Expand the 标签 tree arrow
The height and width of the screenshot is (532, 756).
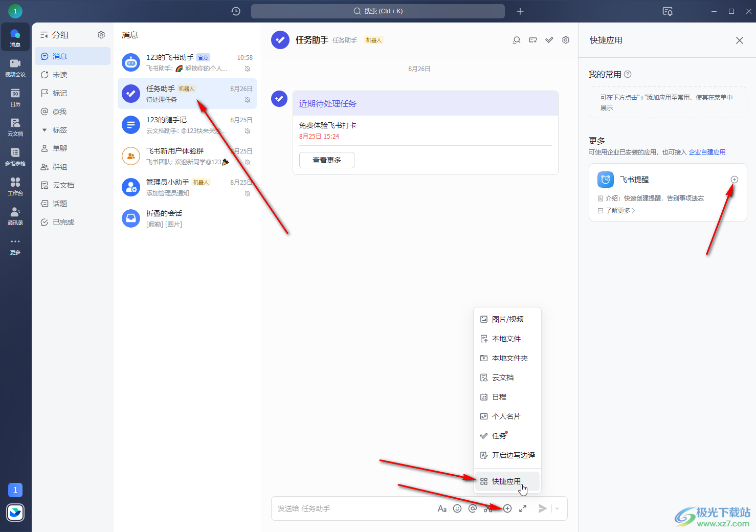[x=45, y=130]
